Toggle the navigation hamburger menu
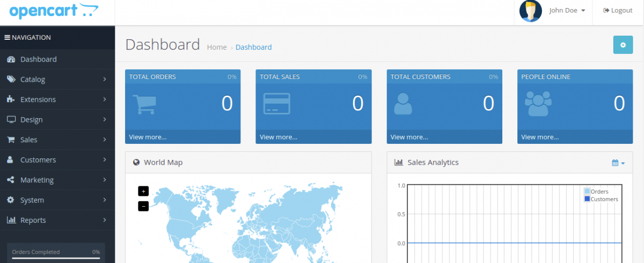This screenshot has height=263, width=644. 8,38
